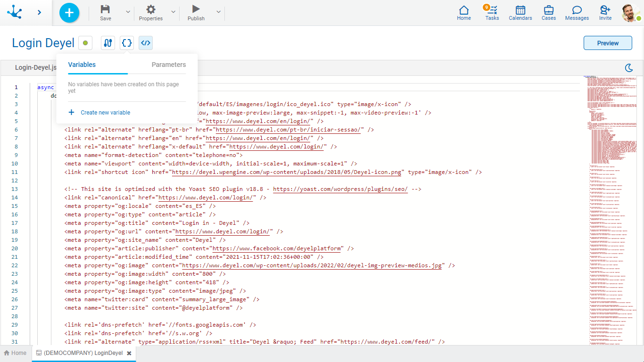The width and height of the screenshot is (644, 362).
Task: Click the deyel-img-preview-medios.jpg URL
Action: pos(312,265)
